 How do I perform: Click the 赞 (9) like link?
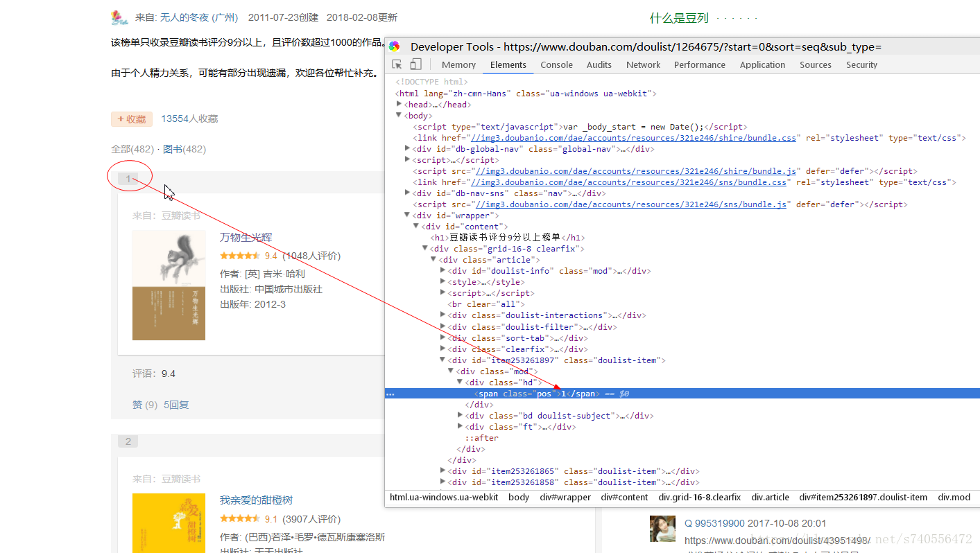point(145,405)
